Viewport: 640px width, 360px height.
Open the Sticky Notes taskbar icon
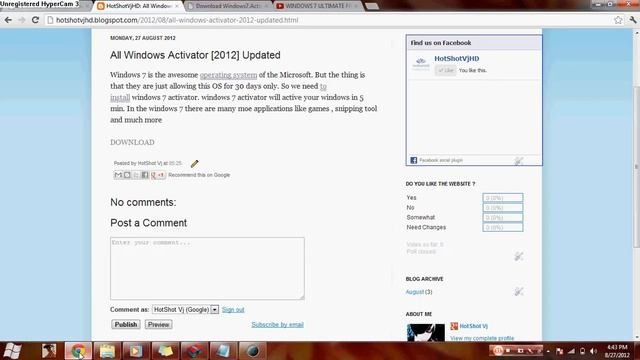coord(165,351)
